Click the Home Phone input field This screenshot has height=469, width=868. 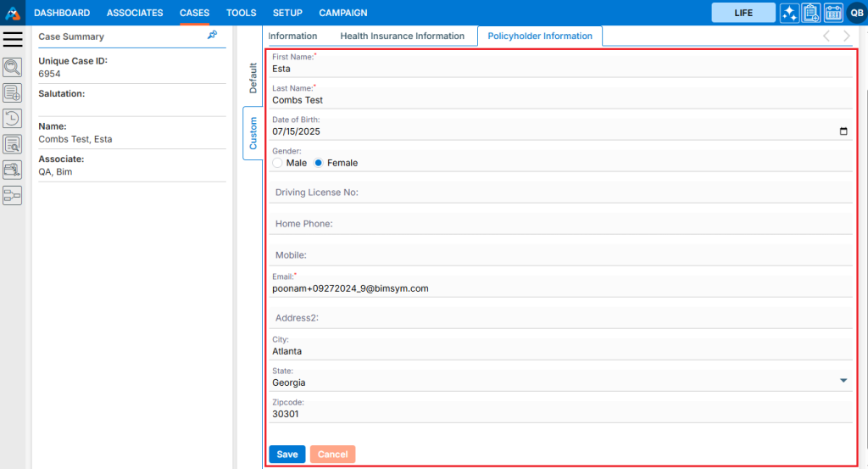[559, 224]
